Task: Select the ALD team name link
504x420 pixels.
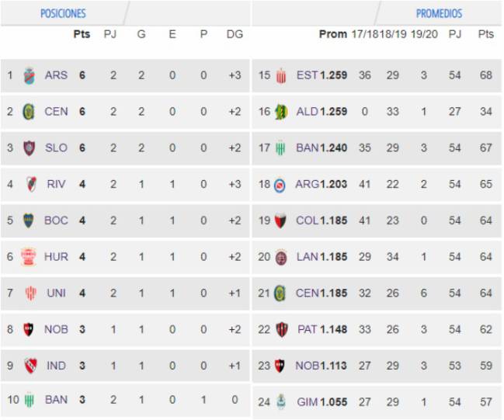Action: pos(307,112)
